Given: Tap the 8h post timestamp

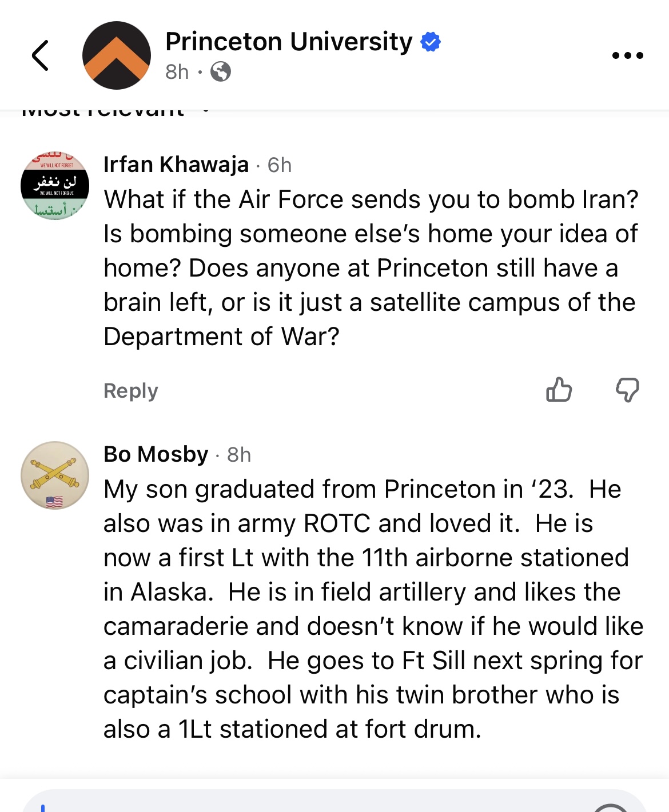Looking at the screenshot, I should point(177,72).
